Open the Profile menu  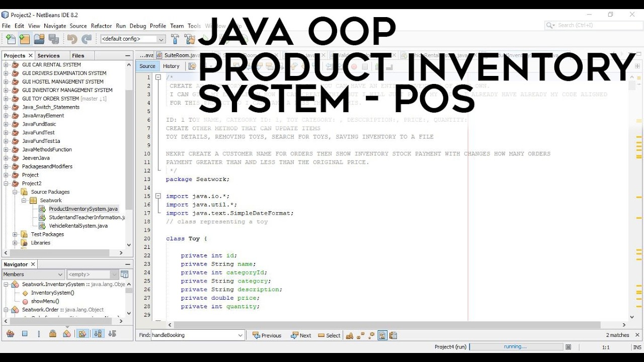tap(158, 26)
